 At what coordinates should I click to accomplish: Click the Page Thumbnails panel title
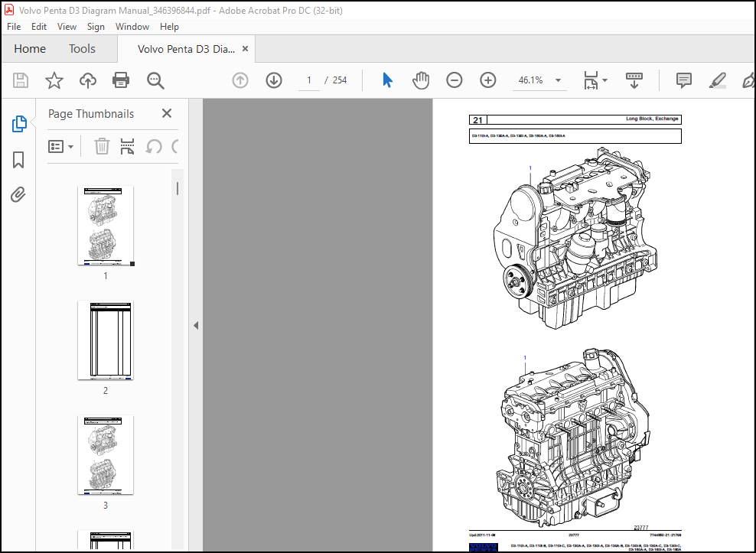point(91,114)
